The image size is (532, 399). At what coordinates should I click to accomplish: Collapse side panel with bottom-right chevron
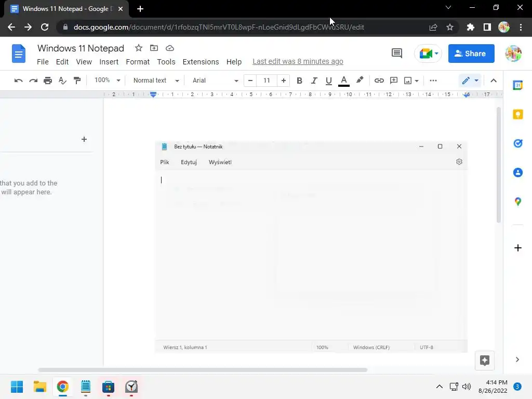point(517,360)
